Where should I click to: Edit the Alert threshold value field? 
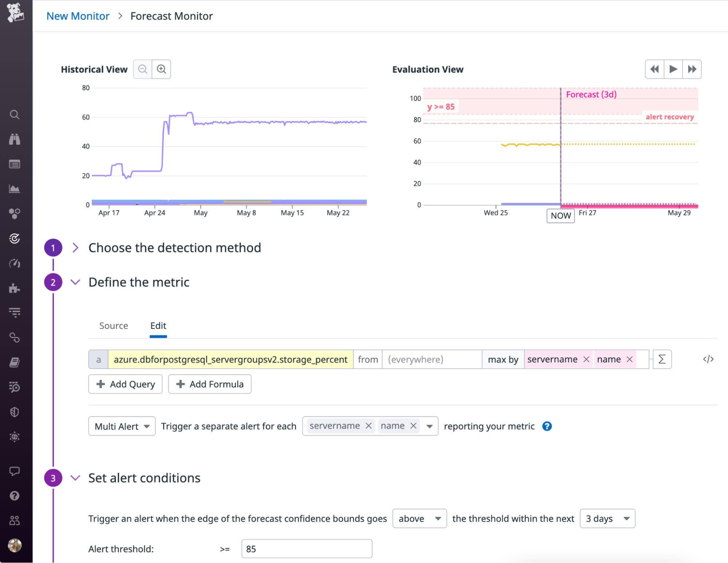point(306,548)
